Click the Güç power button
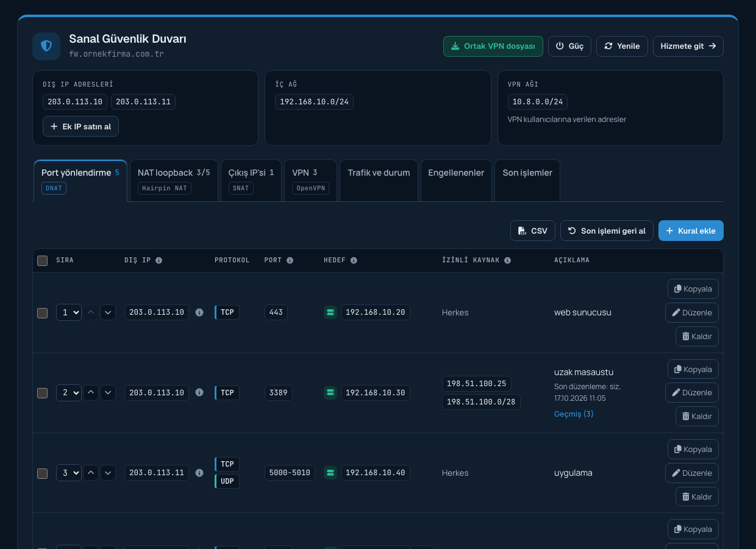This screenshot has width=756, height=549. (x=569, y=46)
